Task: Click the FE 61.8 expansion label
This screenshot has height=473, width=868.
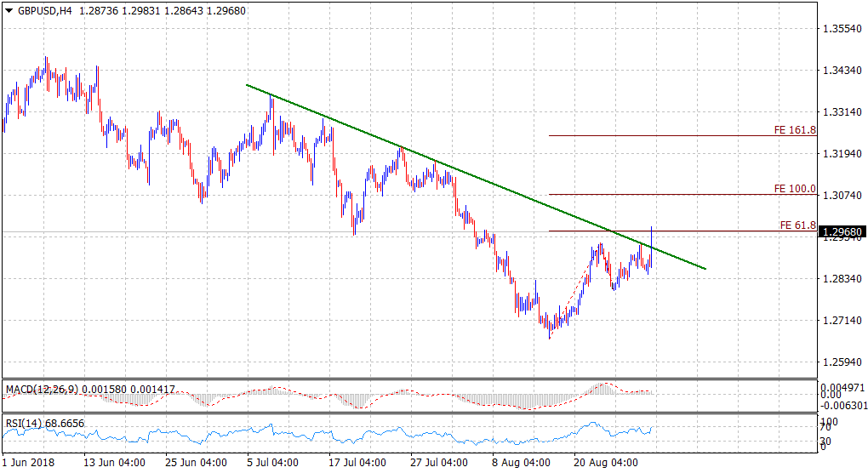Action: [797, 225]
